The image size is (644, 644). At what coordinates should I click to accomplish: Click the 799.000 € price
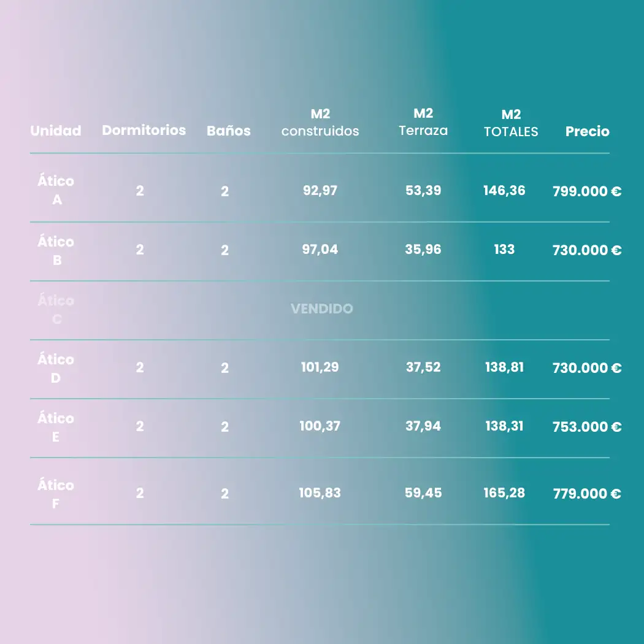(586, 191)
